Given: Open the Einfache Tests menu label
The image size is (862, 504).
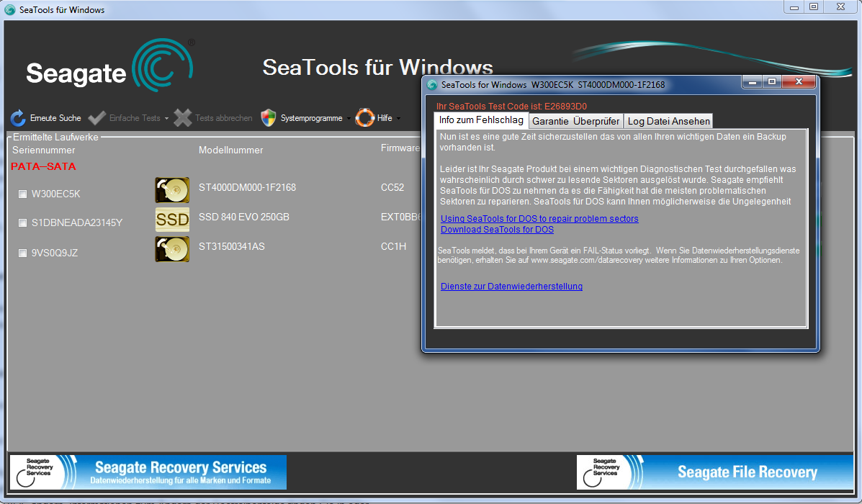Looking at the screenshot, I should pyautogui.click(x=135, y=118).
